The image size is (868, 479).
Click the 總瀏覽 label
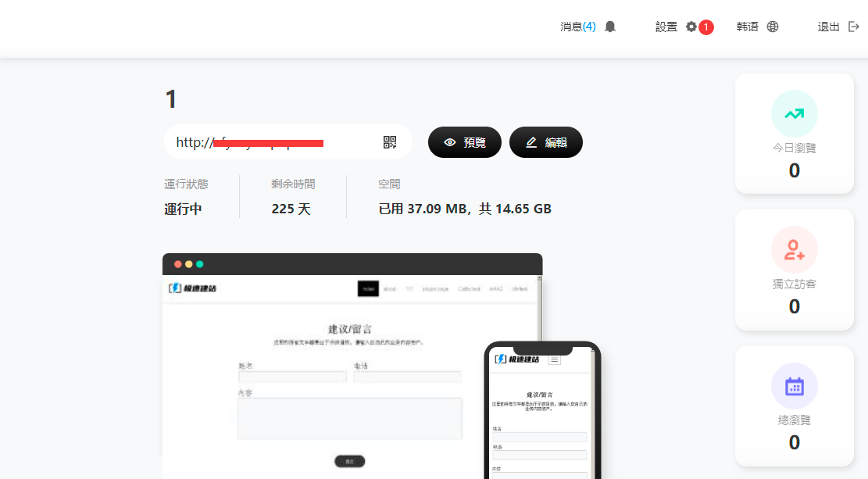(x=795, y=420)
